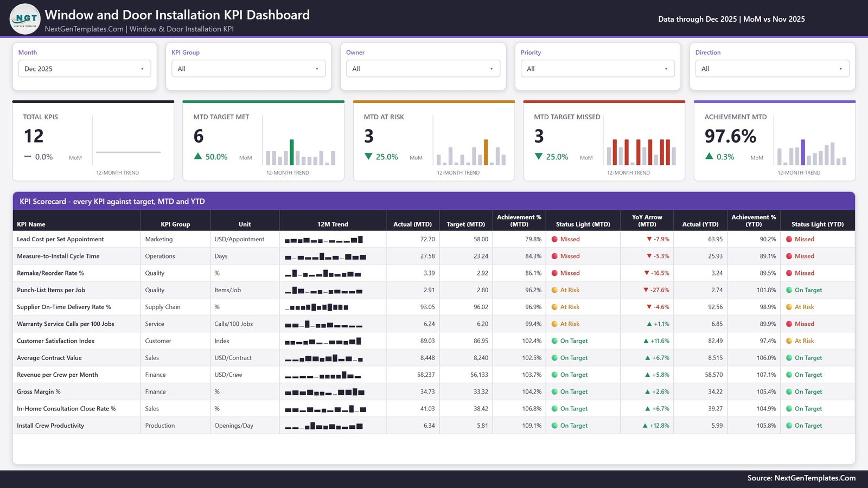868x488 pixels.
Task: Open the Owner filter dropdown
Action: point(423,69)
